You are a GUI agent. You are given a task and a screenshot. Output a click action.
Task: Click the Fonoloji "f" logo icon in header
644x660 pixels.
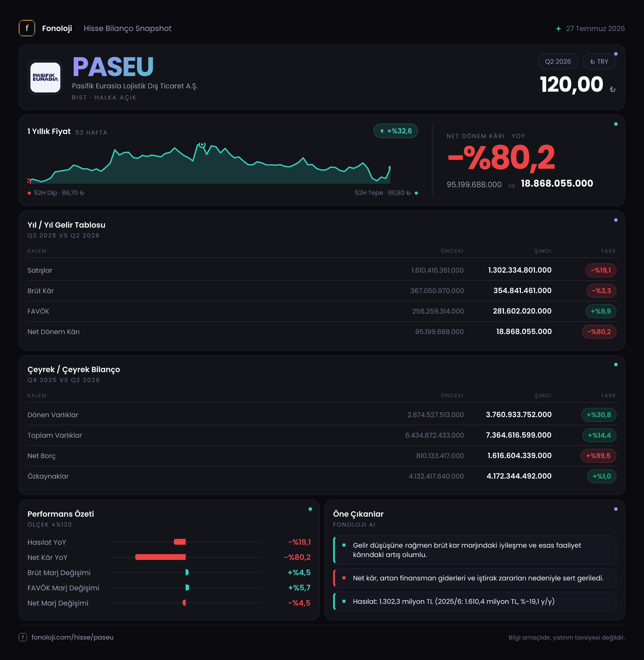(27, 28)
